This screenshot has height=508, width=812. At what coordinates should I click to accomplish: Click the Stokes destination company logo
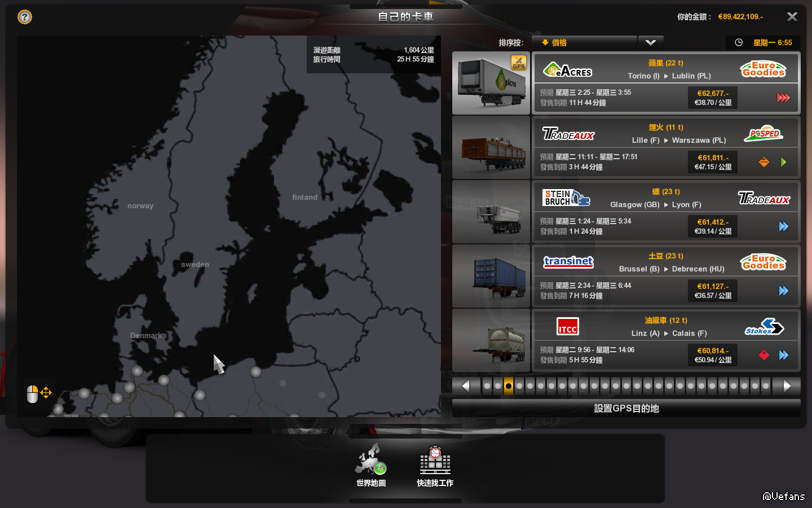764,327
